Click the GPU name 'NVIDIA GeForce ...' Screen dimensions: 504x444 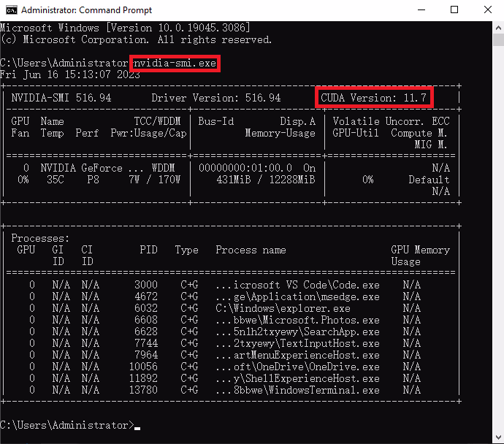pos(91,168)
